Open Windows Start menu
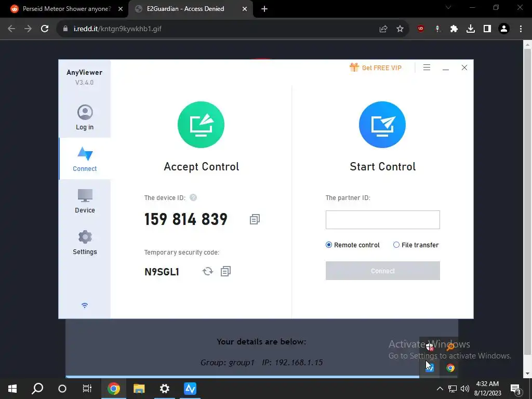Viewport: 532px width, 399px height. (12, 389)
